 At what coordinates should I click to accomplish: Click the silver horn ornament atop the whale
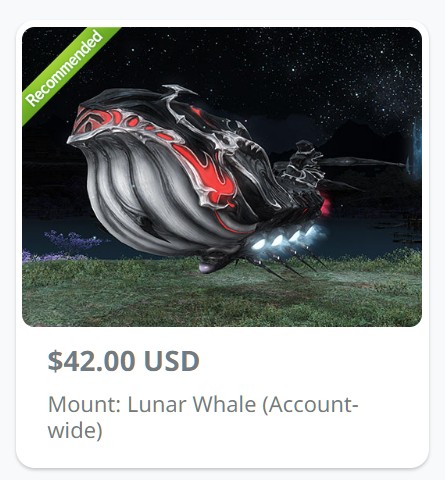pyautogui.click(x=177, y=100)
